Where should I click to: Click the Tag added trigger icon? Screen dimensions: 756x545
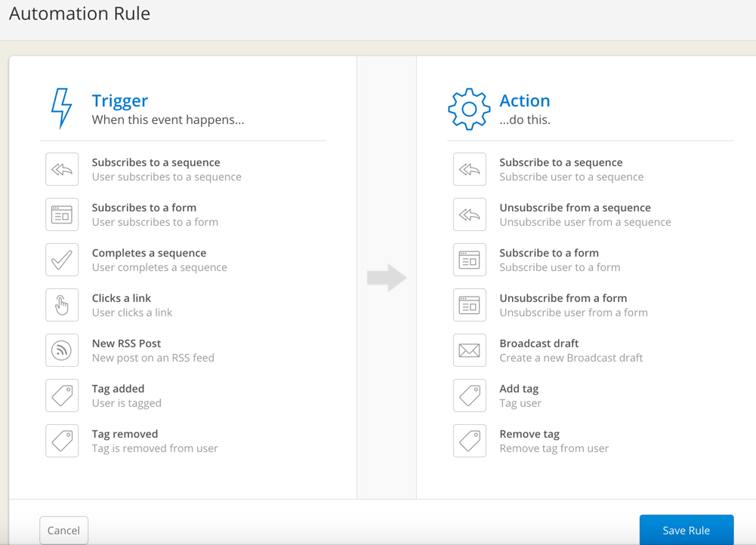[62, 396]
